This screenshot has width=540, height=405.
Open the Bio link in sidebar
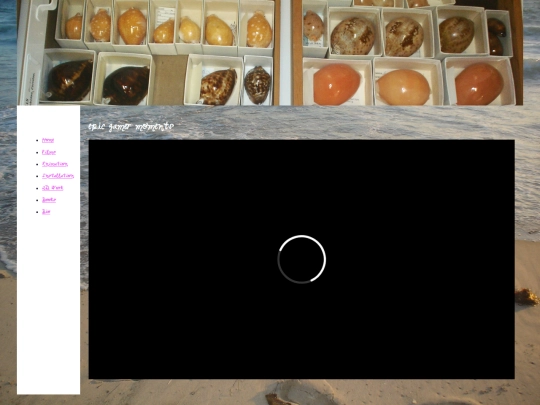[x=46, y=212]
